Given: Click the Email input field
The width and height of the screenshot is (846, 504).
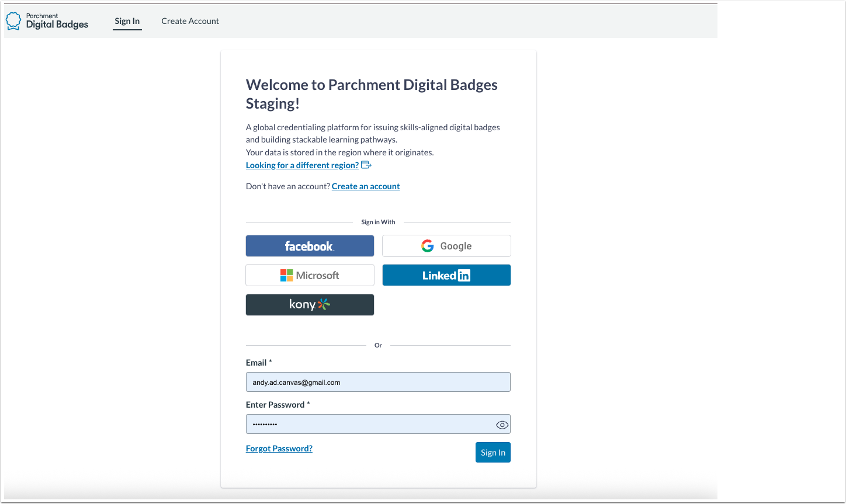Looking at the screenshot, I should click(x=377, y=381).
